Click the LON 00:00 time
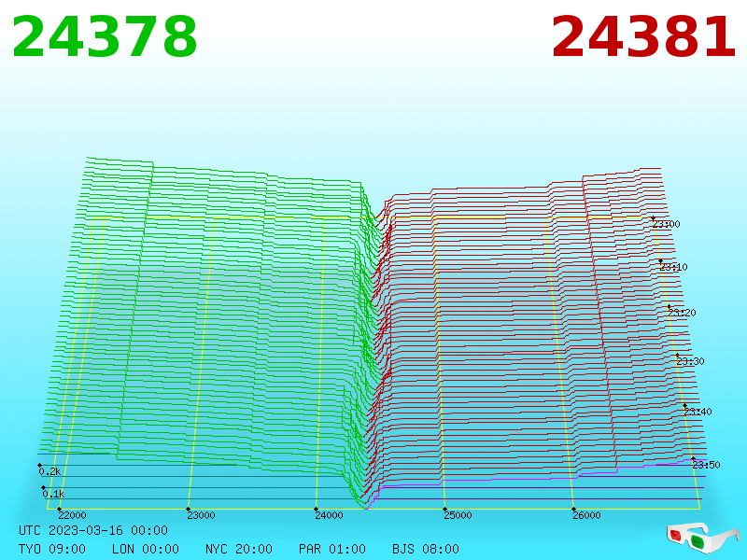 click(146, 549)
